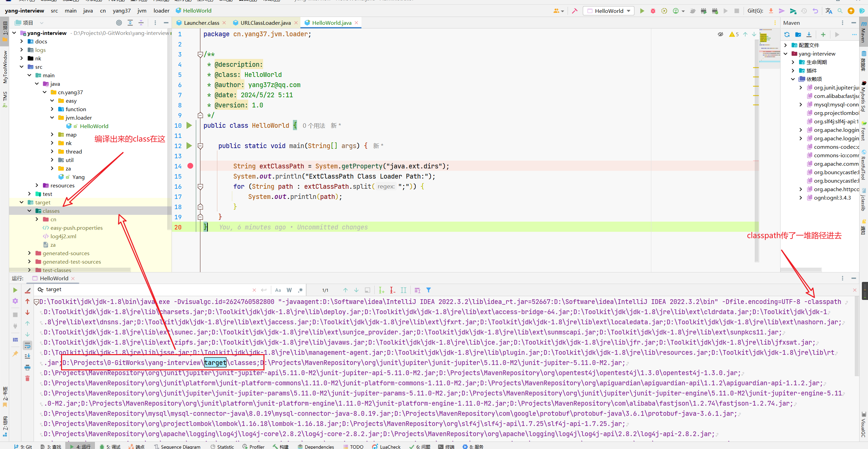Click the Git rollback undo icon
The image size is (868, 449).
[815, 11]
